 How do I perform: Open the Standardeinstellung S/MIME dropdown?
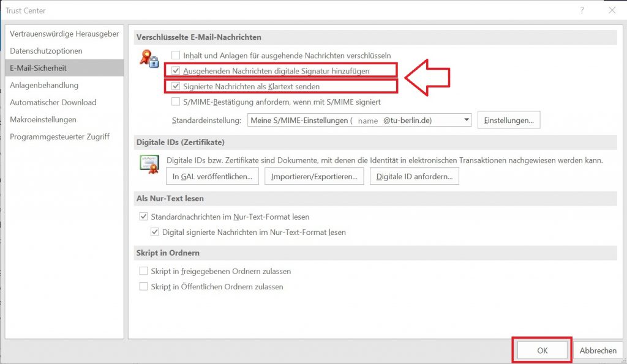[x=359, y=121]
